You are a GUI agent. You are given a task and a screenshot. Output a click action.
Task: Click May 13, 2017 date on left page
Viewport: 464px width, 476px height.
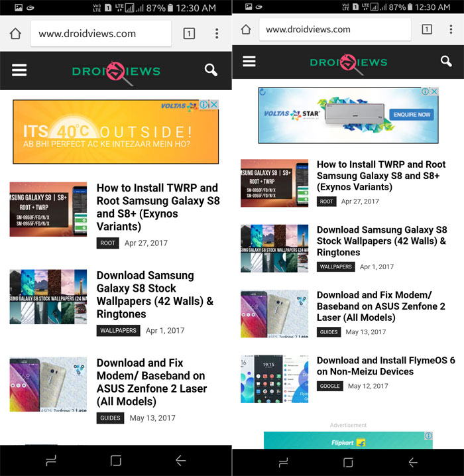[x=152, y=418]
